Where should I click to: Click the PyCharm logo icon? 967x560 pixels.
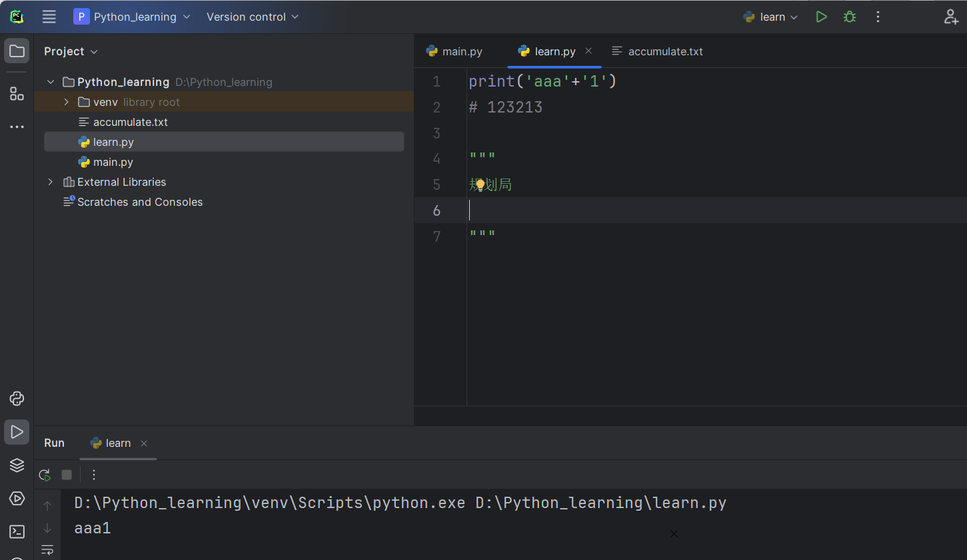(x=17, y=17)
